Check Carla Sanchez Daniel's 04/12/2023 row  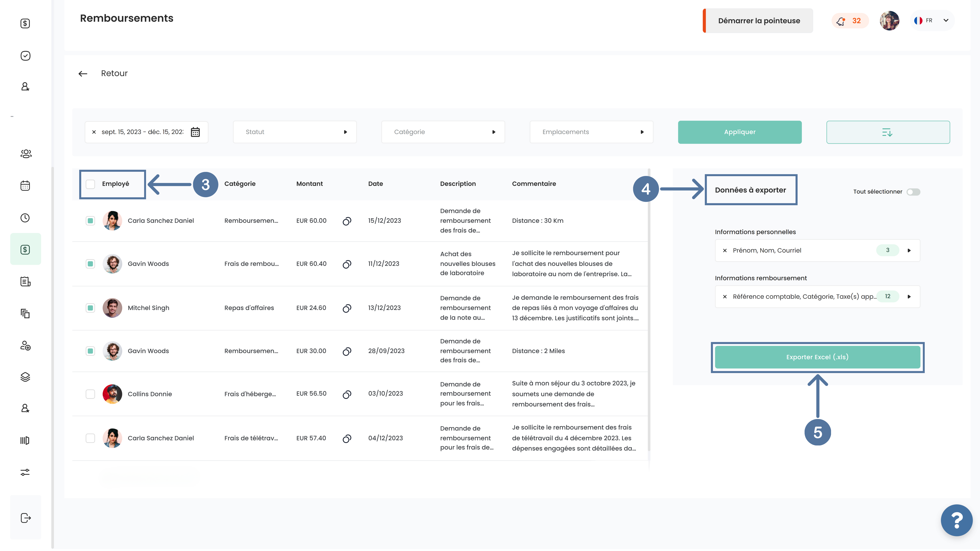90,438
